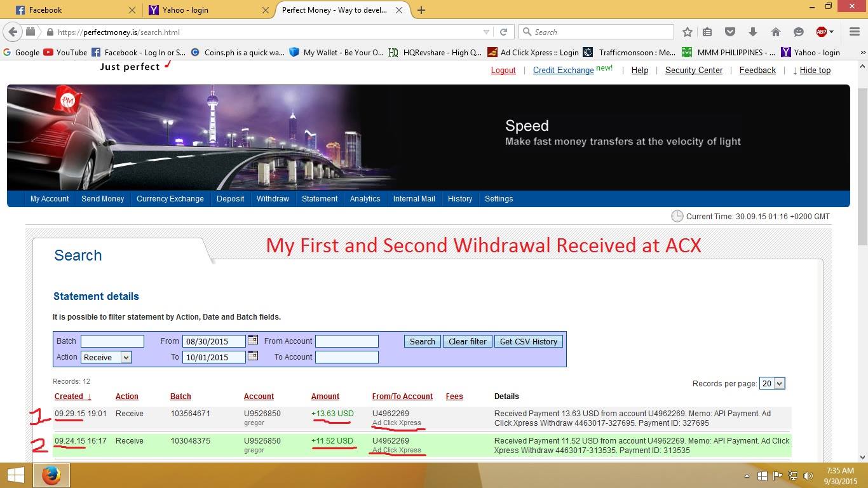The height and width of the screenshot is (488, 868).
Task: Click the Batch filter input field
Action: point(112,341)
